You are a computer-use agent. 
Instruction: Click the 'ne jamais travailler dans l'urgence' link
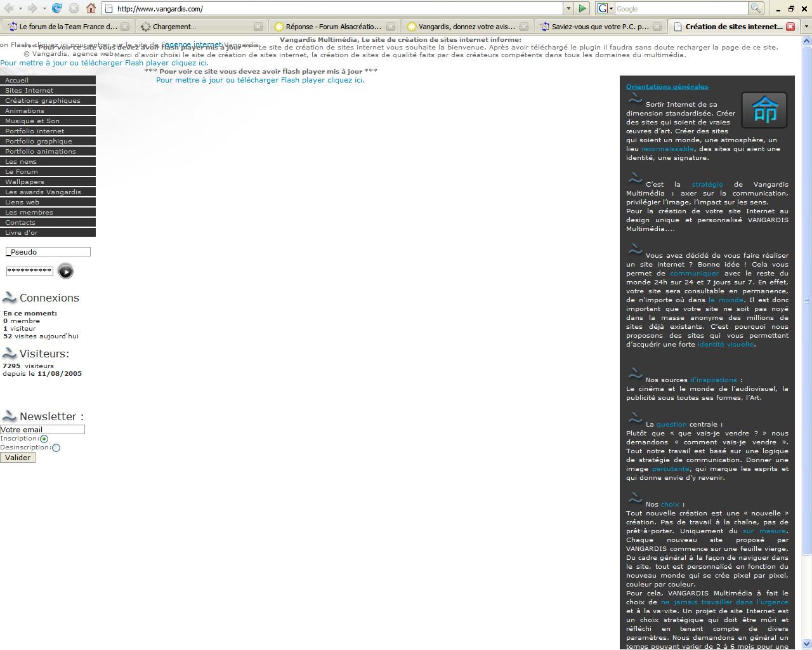(724, 602)
